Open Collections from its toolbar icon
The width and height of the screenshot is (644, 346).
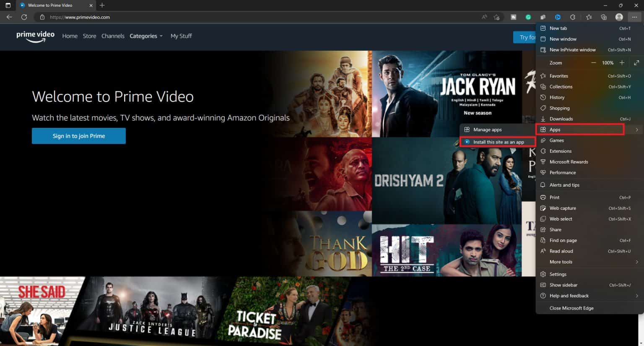[604, 17]
